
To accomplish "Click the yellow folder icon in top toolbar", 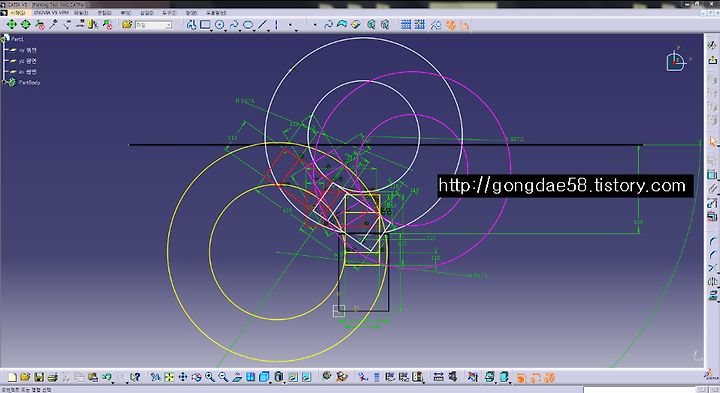I will click(127, 24).
